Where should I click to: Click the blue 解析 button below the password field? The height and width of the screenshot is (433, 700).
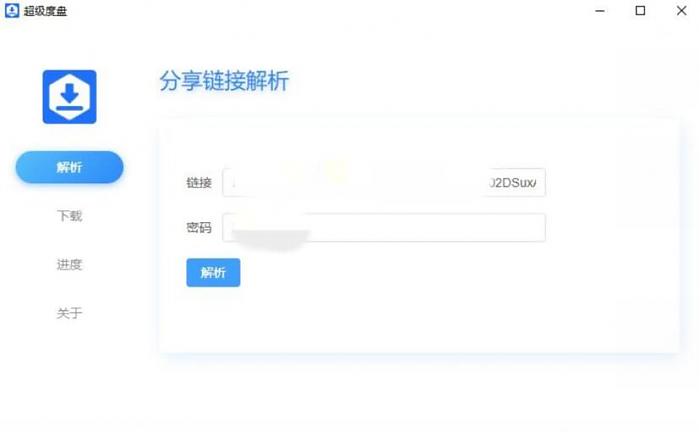(x=213, y=272)
